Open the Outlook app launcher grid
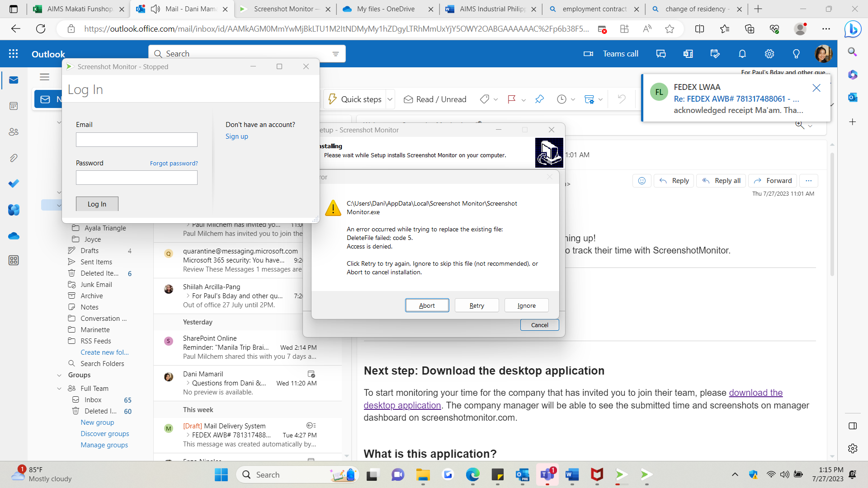868x488 pixels. [14, 54]
